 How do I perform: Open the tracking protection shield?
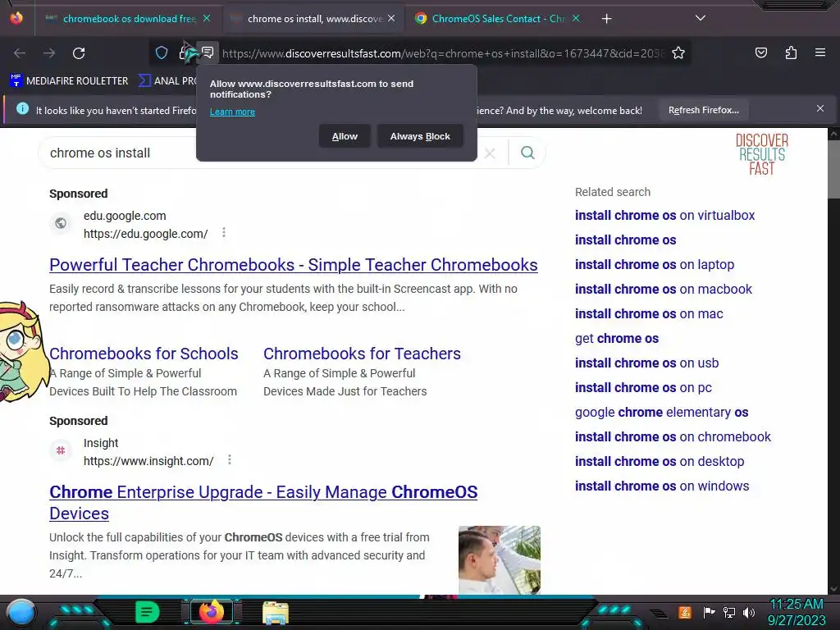[x=162, y=52]
